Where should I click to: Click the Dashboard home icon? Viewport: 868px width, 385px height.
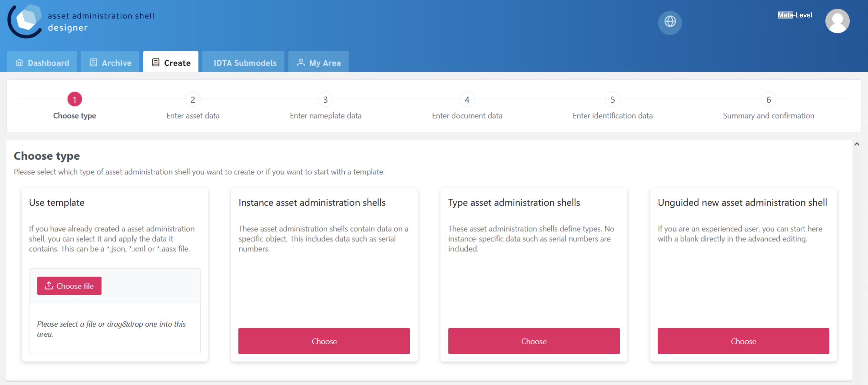(x=19, y=62)
